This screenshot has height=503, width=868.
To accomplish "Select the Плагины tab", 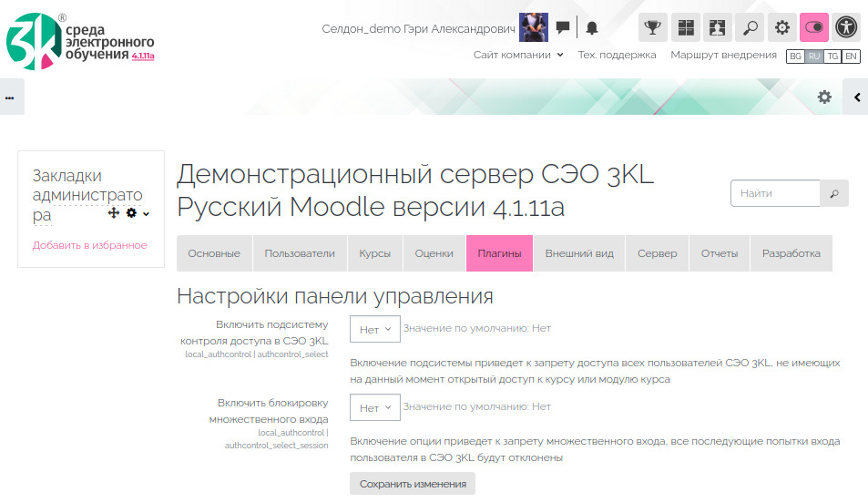I will tap(499, 253).
